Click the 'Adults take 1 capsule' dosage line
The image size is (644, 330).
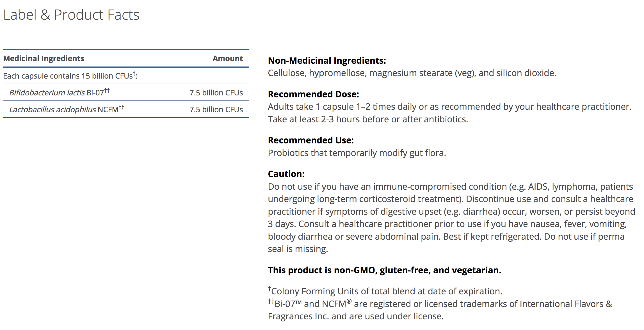click(x=449, y=107)
